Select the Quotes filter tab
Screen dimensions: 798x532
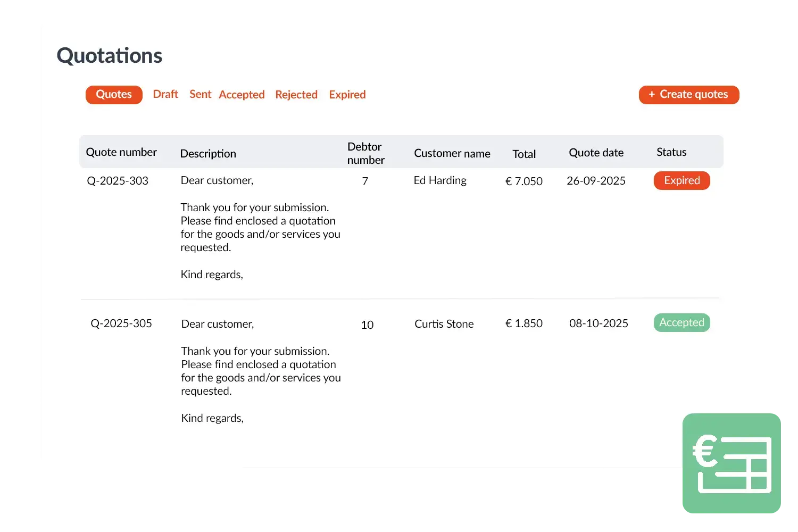pyautogui.click(x=114, y=95)
